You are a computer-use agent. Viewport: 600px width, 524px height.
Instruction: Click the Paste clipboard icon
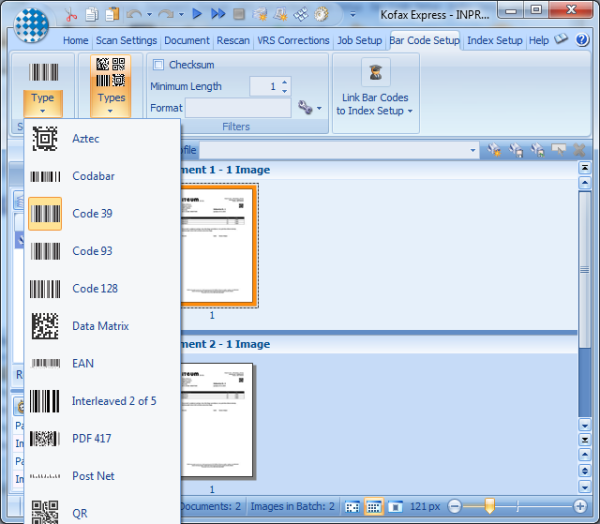(112, 15)
